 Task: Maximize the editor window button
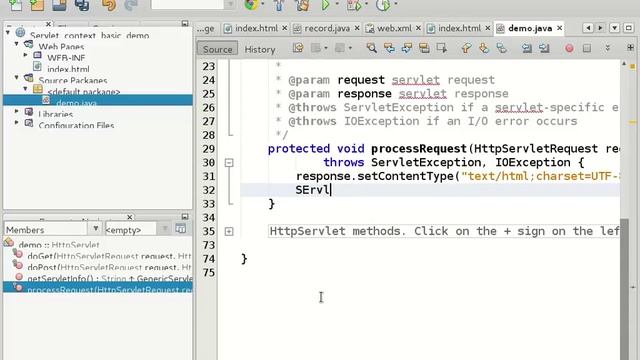coord(629,28)
